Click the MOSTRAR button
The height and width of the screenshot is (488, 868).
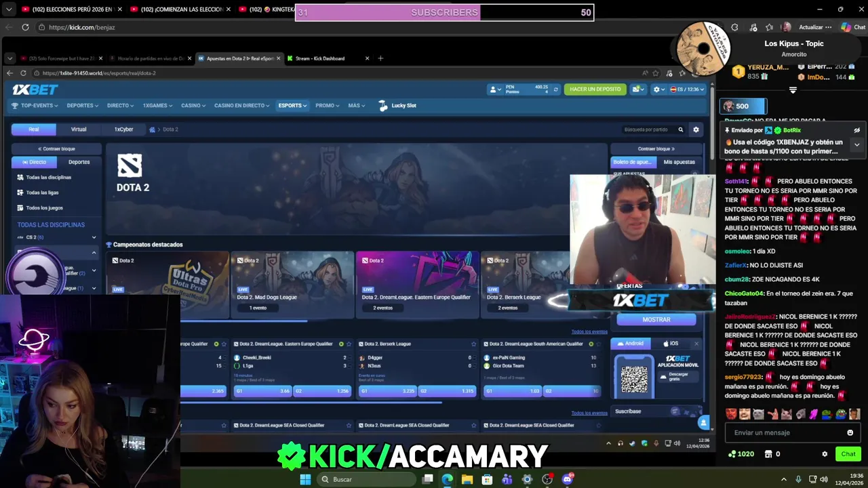(x=656, y=319)
